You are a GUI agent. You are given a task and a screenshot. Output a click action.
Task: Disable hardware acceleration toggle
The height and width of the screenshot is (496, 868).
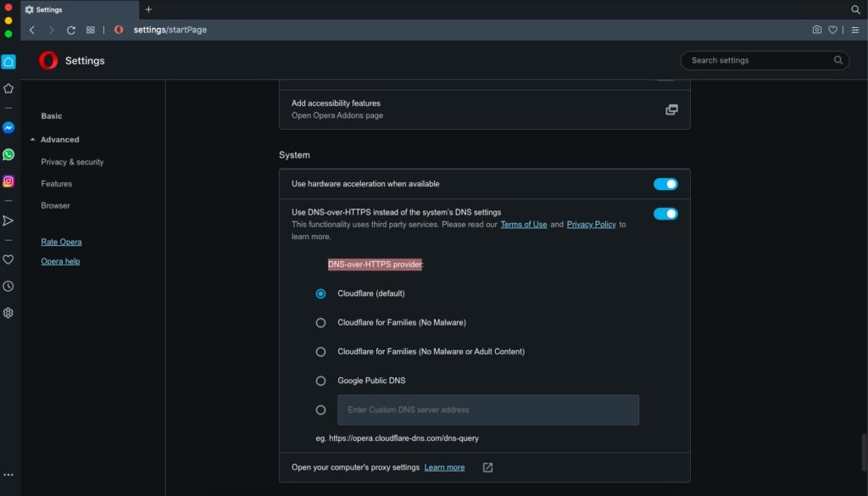665,184
